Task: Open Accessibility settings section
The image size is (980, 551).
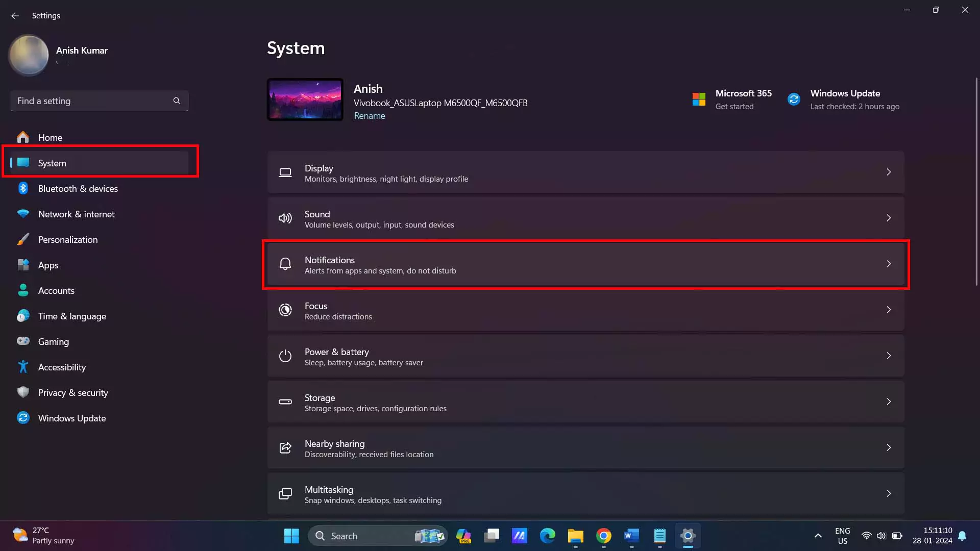Action: point(62,367)
